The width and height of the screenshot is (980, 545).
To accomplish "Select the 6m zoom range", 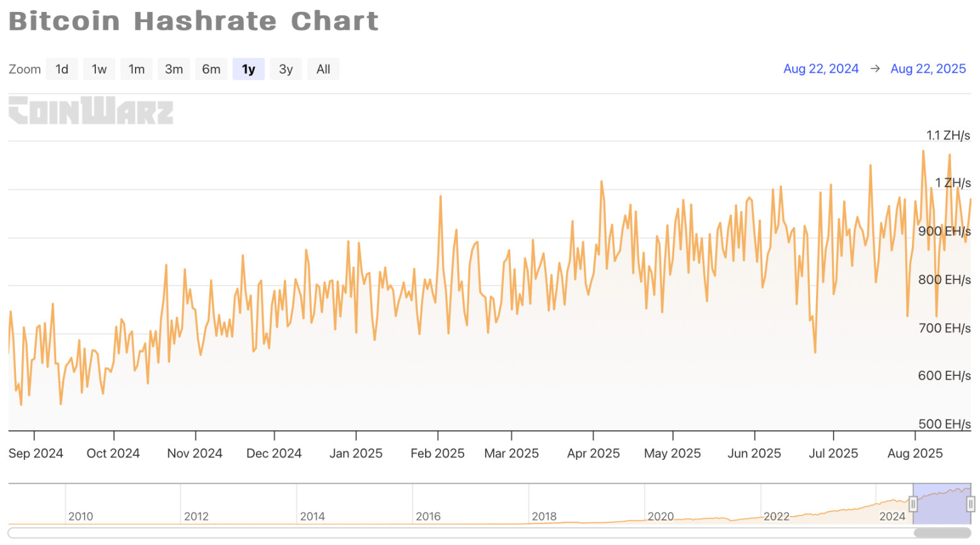I will click(211, 69).
